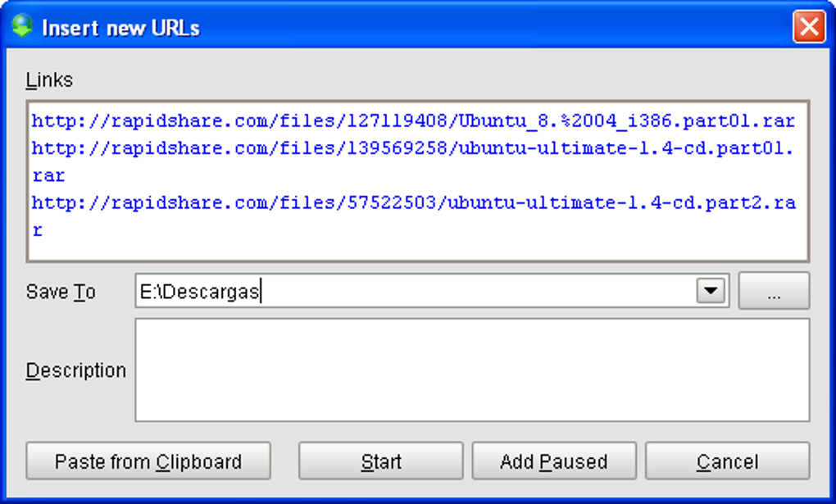
Task: Click the Save To label
Action: click(61, 293)
